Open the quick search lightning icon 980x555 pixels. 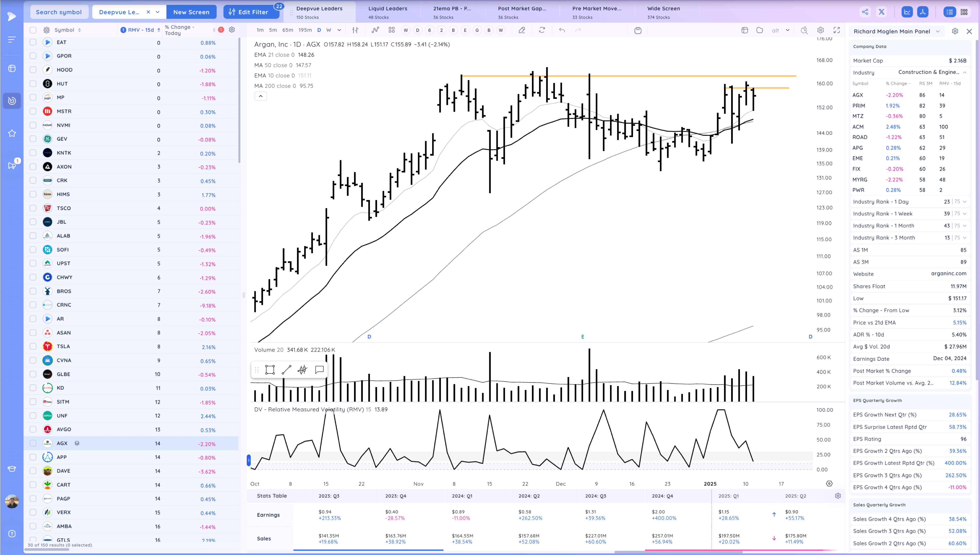tap(804, 30)
